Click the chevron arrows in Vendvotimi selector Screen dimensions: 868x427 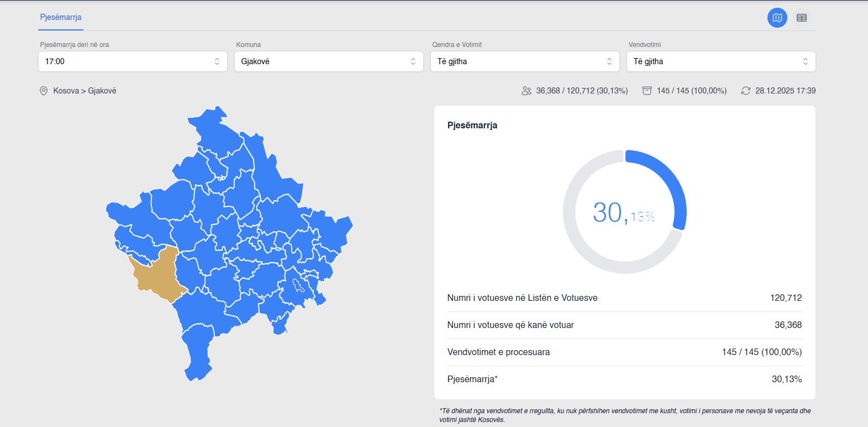coord(805,61)
